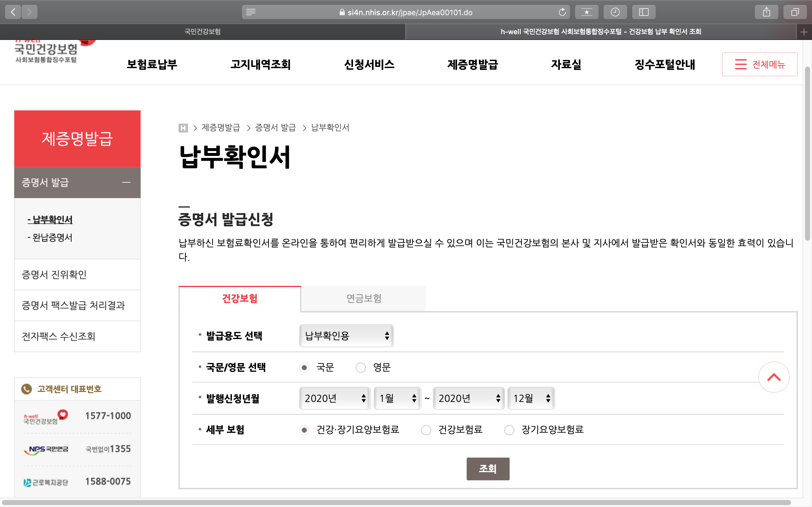812x507 pixels.
Task: Click the scroll-to-top arrow circle
Action: 773,377
